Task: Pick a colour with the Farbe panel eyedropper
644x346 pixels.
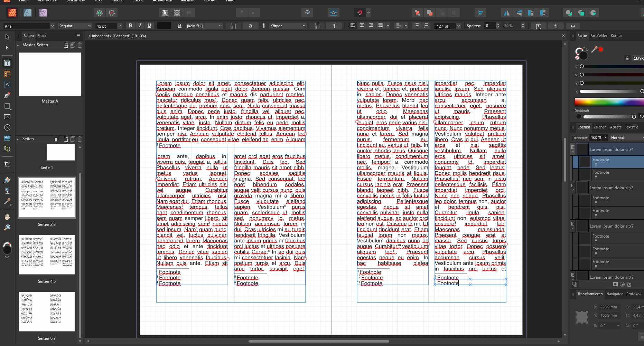Action: (594, 49)
